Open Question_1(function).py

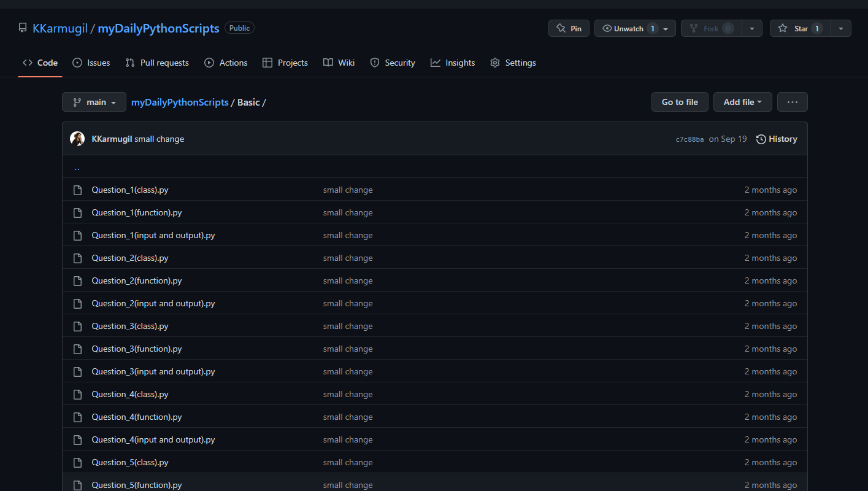[x=137, y=212]
